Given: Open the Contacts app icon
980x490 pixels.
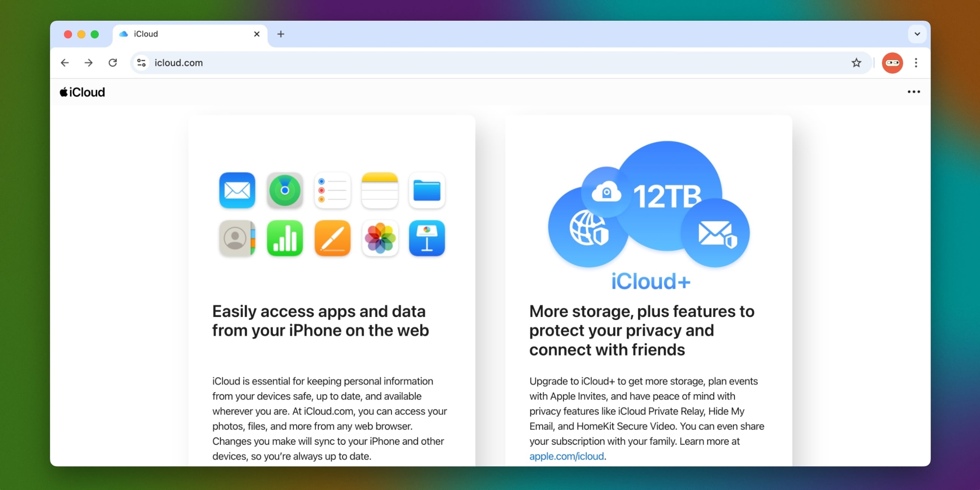Looking at the screenshot, I should coord(237,238).
